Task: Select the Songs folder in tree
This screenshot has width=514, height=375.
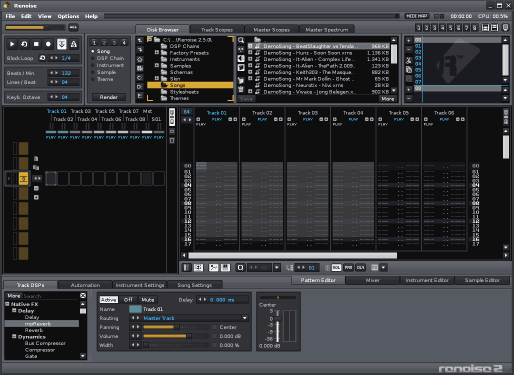Action: pyautogui.click(x=190, y=85)
